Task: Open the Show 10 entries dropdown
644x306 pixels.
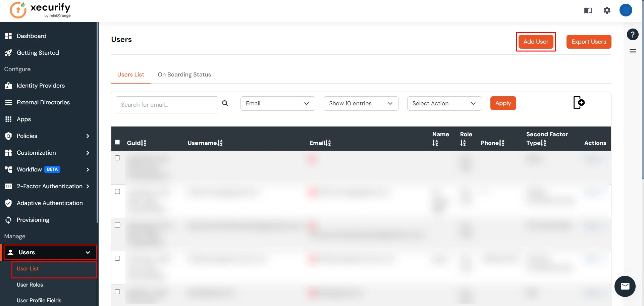Action: point(361,103)
